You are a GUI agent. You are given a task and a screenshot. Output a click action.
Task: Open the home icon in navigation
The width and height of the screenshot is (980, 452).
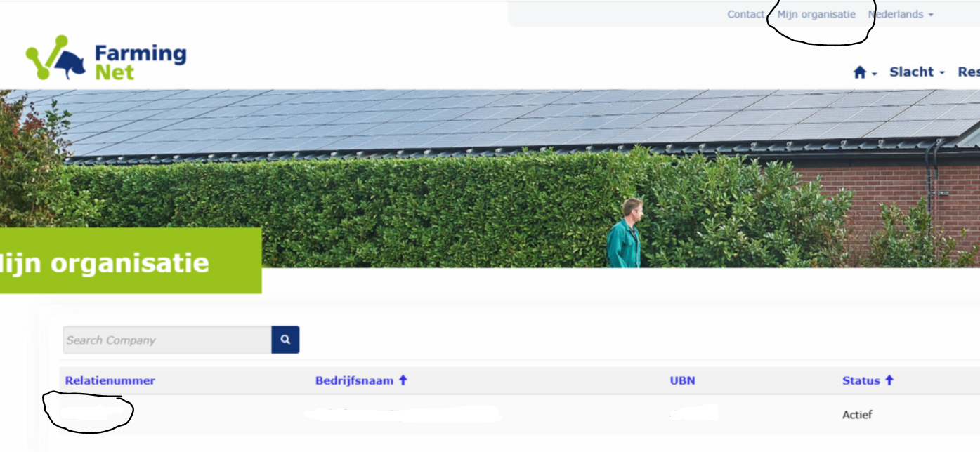(860, 72)
